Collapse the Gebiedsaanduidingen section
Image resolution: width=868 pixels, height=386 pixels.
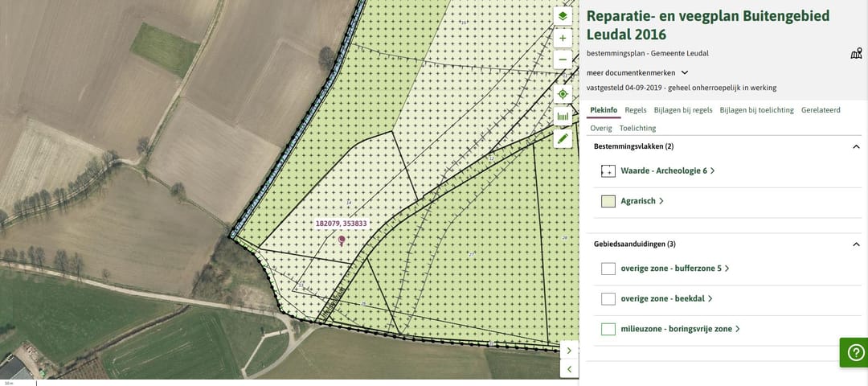pyautogui.click(x=856, y=244)
